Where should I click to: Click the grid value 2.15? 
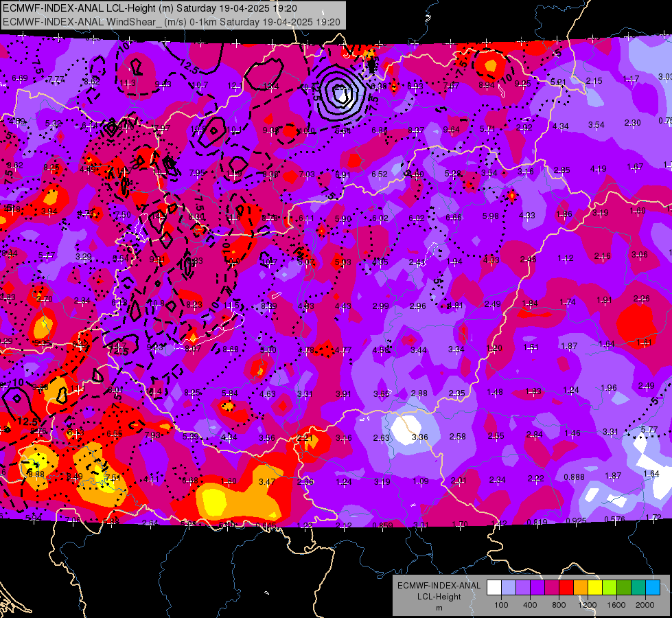(x=594, y=80)
